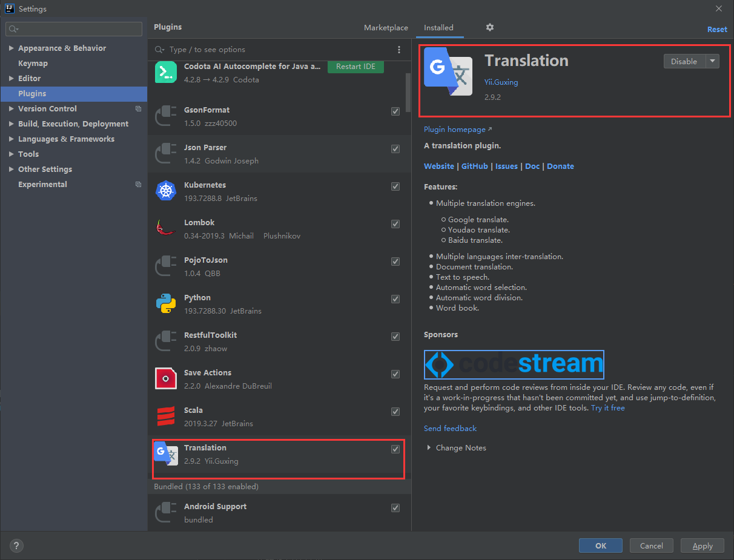Click the Codota plugin icon
The image size is (734, 560).
pyautogui.click(x=166, y=73)
